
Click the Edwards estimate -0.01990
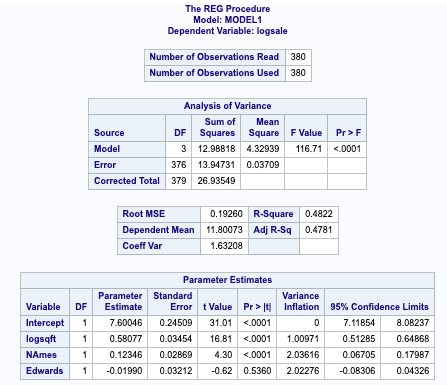124,371
